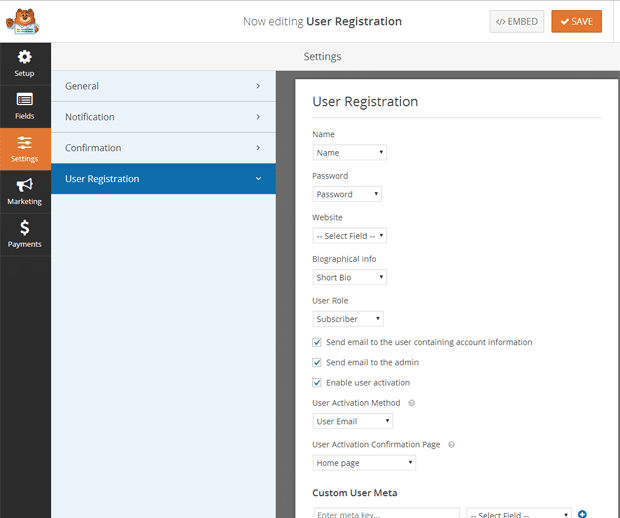
Task: Collapse the User Registration row chevron
Action: click(x=258, y=179)
